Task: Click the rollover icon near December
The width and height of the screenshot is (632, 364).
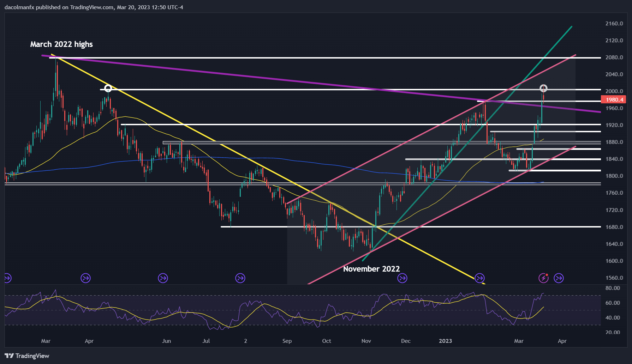Action: point(402,278)
